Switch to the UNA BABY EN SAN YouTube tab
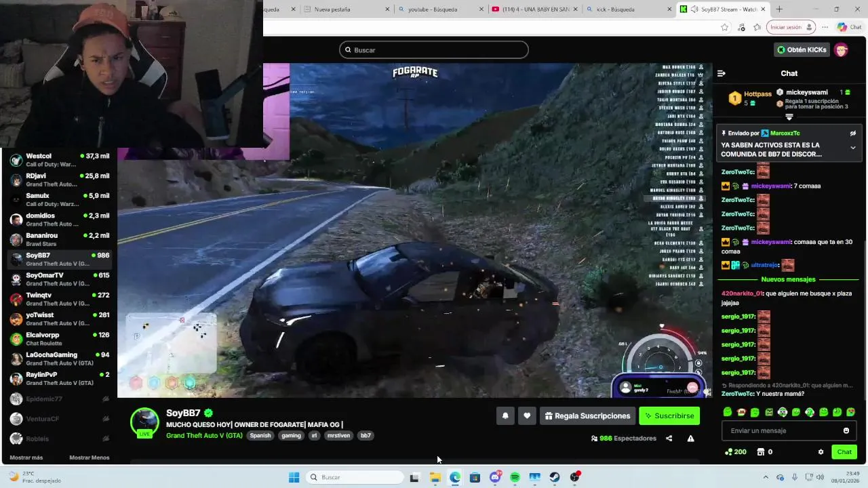 click(536, 9)
